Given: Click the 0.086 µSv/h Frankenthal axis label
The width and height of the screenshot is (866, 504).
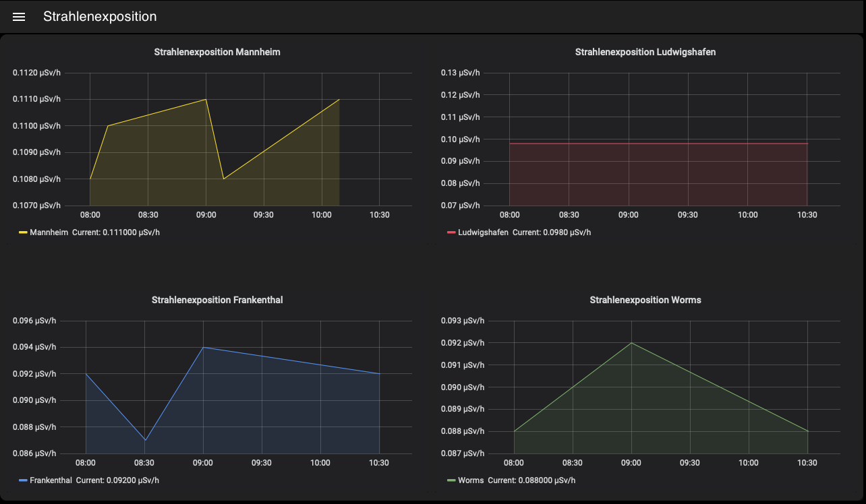Looking at the screenshot, I should point(34,453).
